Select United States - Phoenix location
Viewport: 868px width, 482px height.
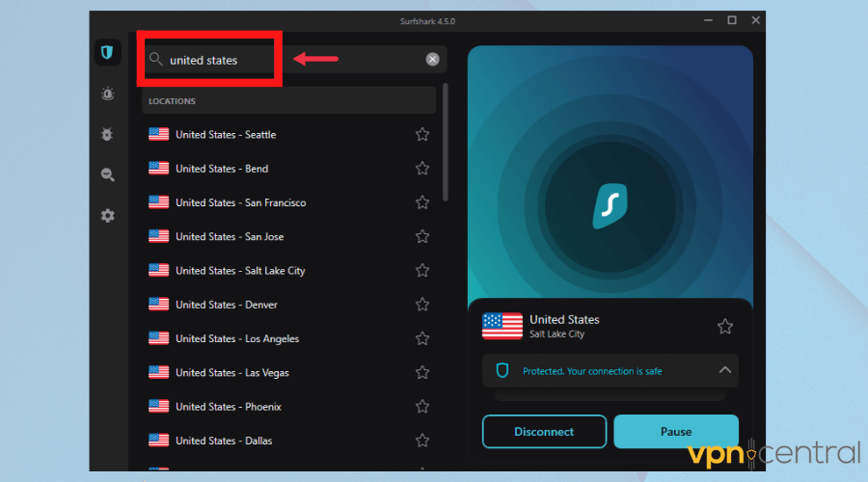(x=289, y=407)
